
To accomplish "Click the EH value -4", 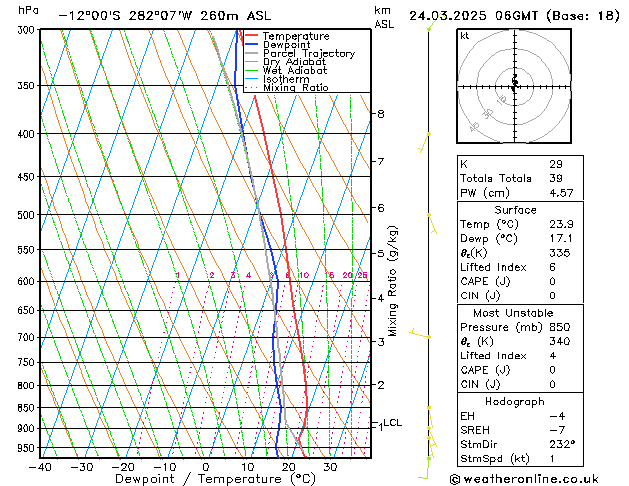I will [x=557, y=416].
